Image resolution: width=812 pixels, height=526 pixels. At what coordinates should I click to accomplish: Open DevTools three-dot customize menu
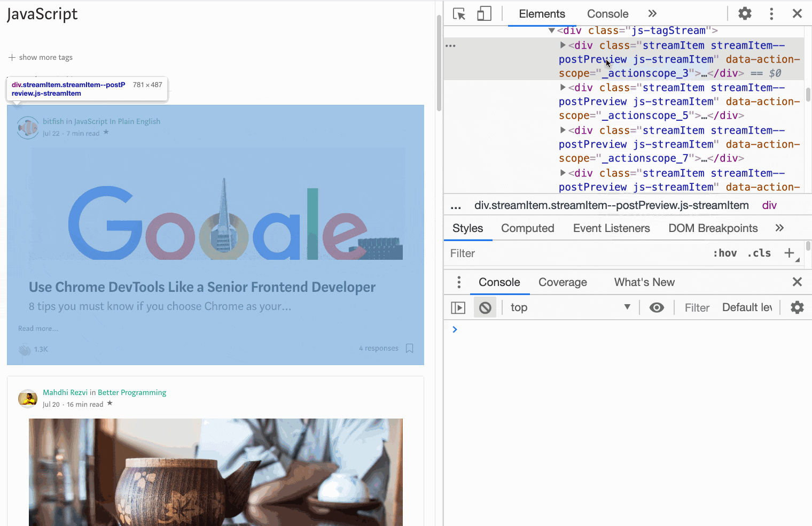pyautogui.click(x=771, y=14)
